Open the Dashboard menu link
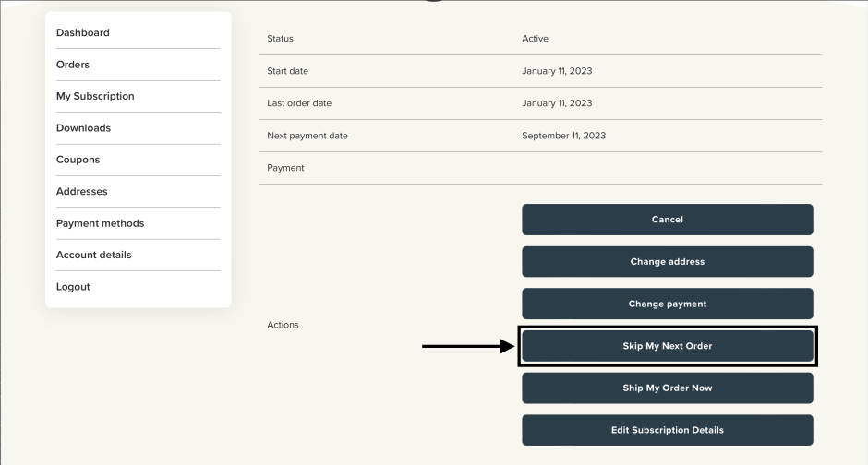Image resolution: width=868 pixels, height=465 pixels. click(83, 33)
